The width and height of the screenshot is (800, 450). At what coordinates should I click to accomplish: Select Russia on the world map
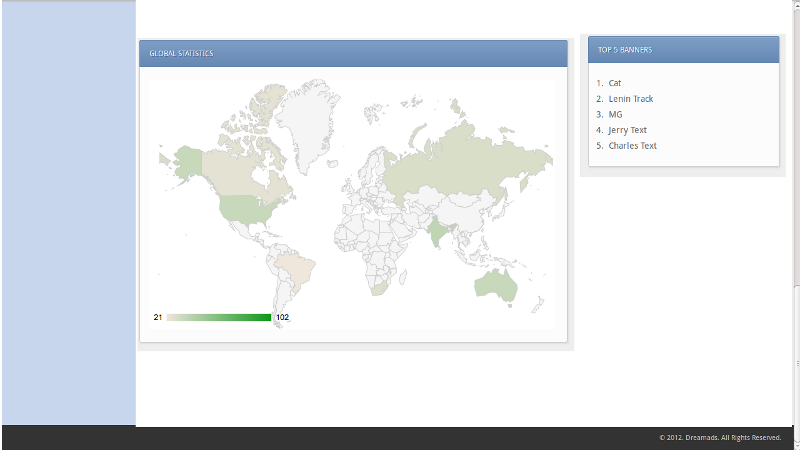click(x=459, y=168)
